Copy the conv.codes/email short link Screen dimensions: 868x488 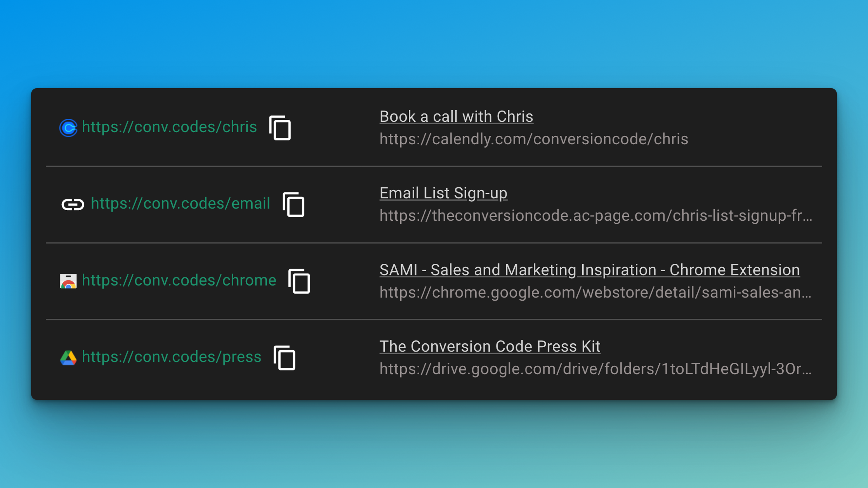click(293, 204)
